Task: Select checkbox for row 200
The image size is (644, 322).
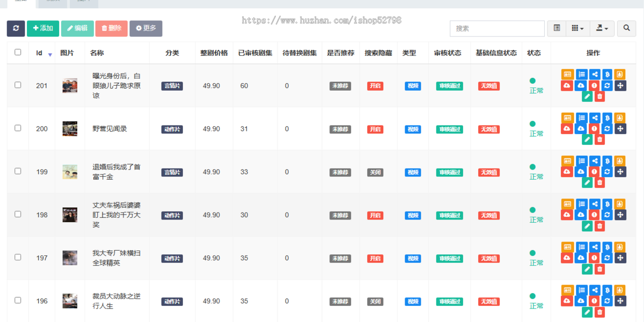Action: pyautogui.click(x=18, y=128)
